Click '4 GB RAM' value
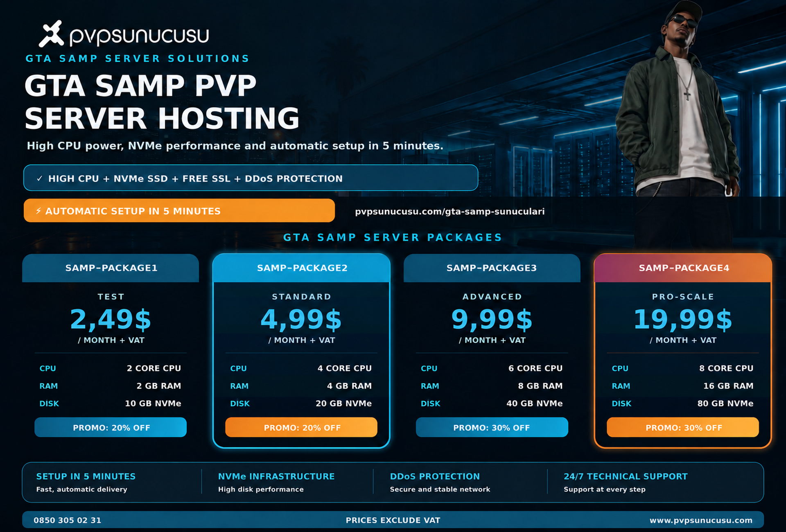Screen dimensions: 786x532 pyautogui.click(x=349, y=386)
